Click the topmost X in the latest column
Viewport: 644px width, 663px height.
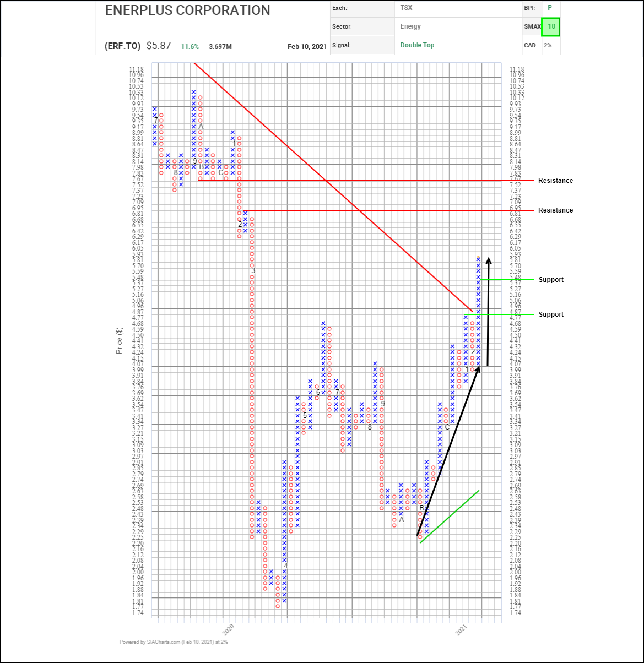(478, 258)
